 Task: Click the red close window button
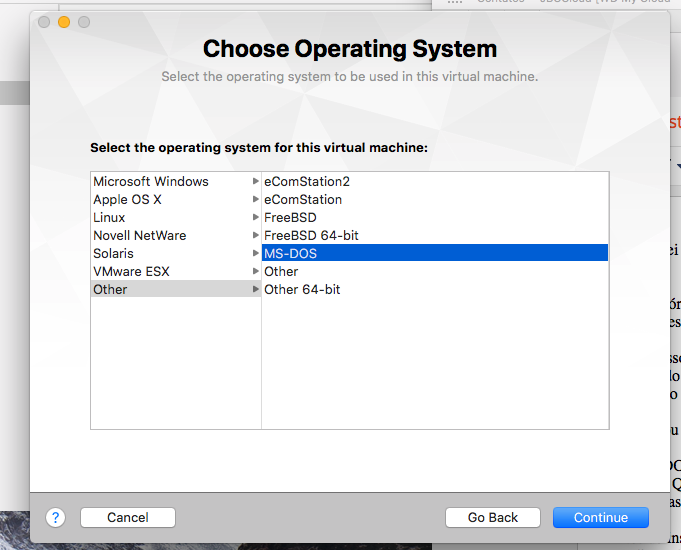(45, 22)
